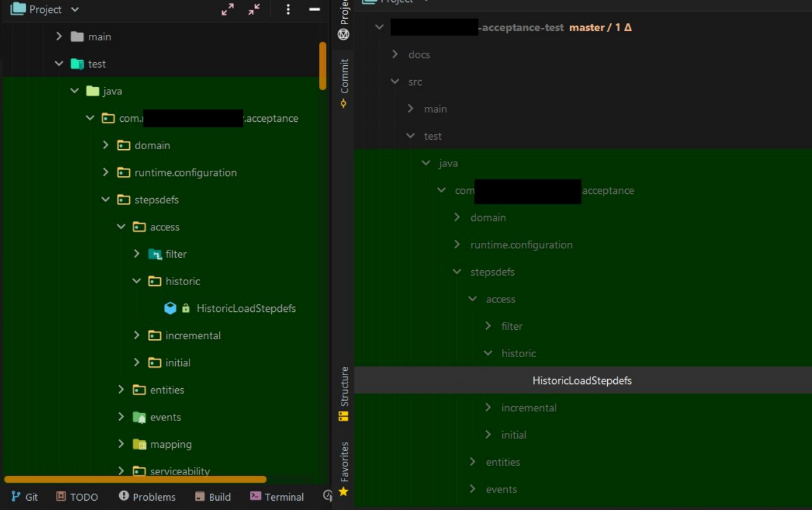The image size is (812, 510).
Task: Click the expand-all arrows icon
Action: click(228, 10)
